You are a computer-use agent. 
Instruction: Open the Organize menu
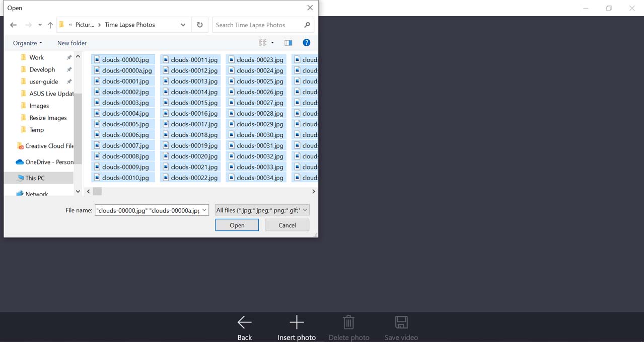[x=28, y=43]
